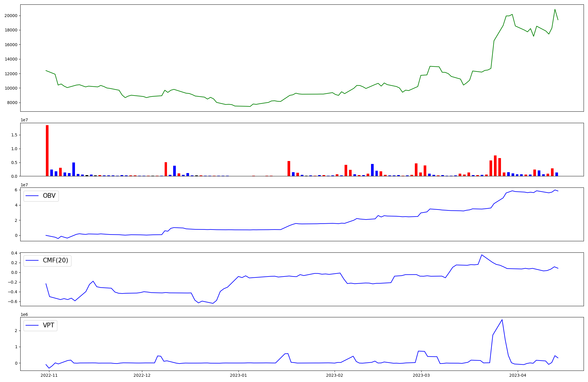Click the 2023-02 x-axis date label

click(x=335, y=375)
